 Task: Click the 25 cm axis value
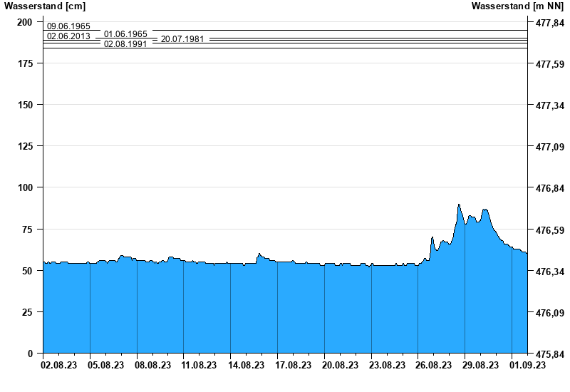(27, 312)
